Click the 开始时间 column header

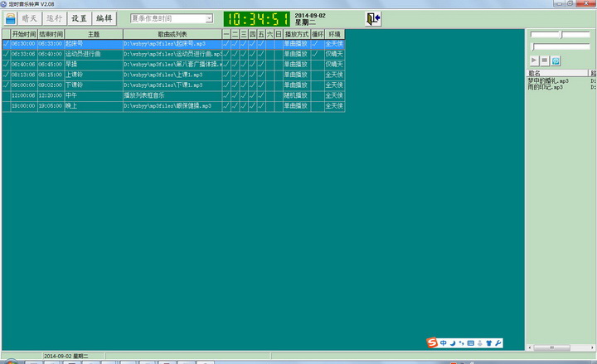(x=24, y=34)
